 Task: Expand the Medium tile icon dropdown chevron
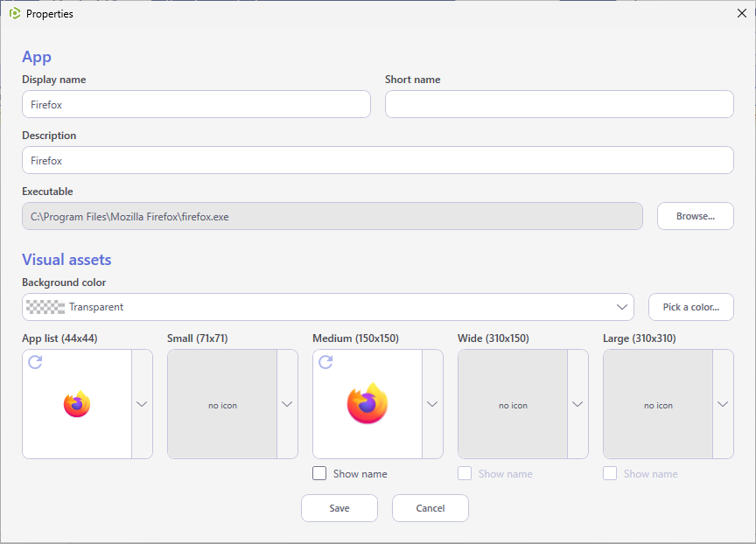[x=432, y=404]
